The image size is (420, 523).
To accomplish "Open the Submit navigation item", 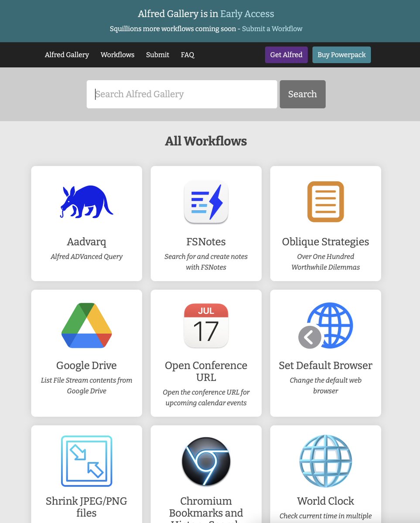I will point(157,55).
